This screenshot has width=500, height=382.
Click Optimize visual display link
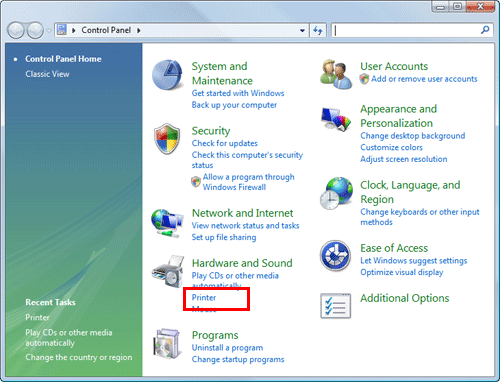pyautogui.click(x=402, y=272)
